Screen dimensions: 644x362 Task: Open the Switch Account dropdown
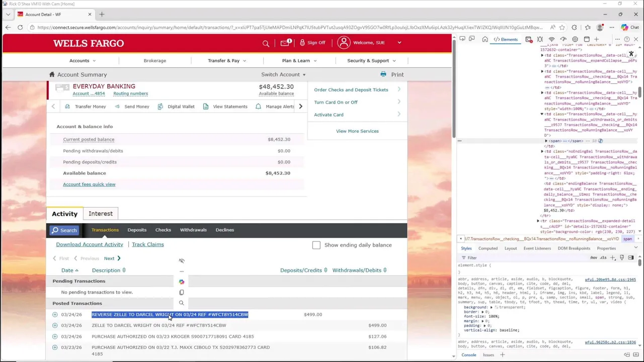tap(283, 74)
